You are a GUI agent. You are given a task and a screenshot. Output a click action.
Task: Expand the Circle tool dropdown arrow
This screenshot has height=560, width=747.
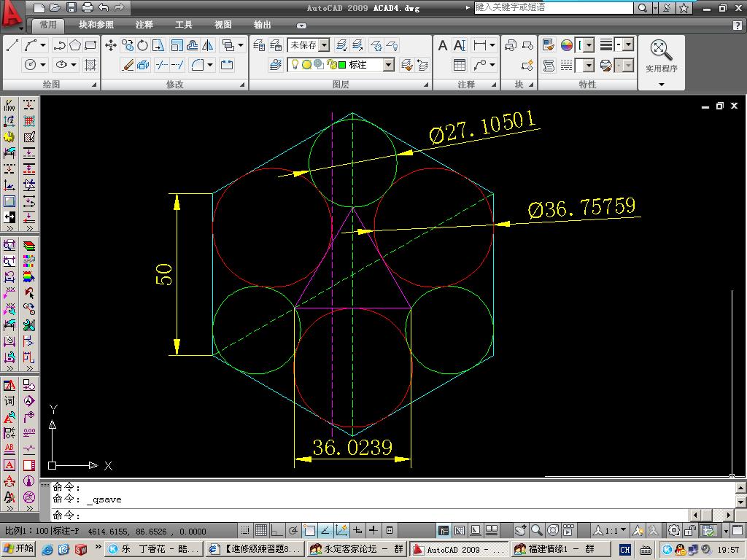(x=43, y=65)
